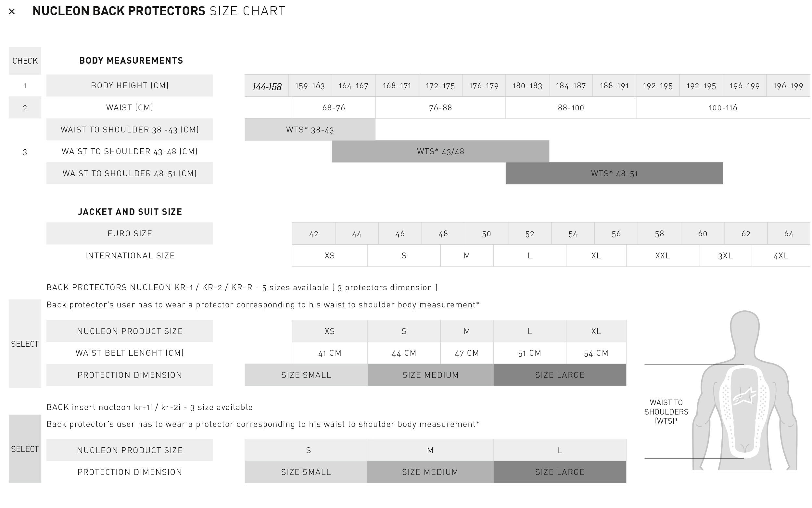Viewport: 812px width, 508px height.
Task: Select Euro size 50 cell
Action: (x=486, y=234)
